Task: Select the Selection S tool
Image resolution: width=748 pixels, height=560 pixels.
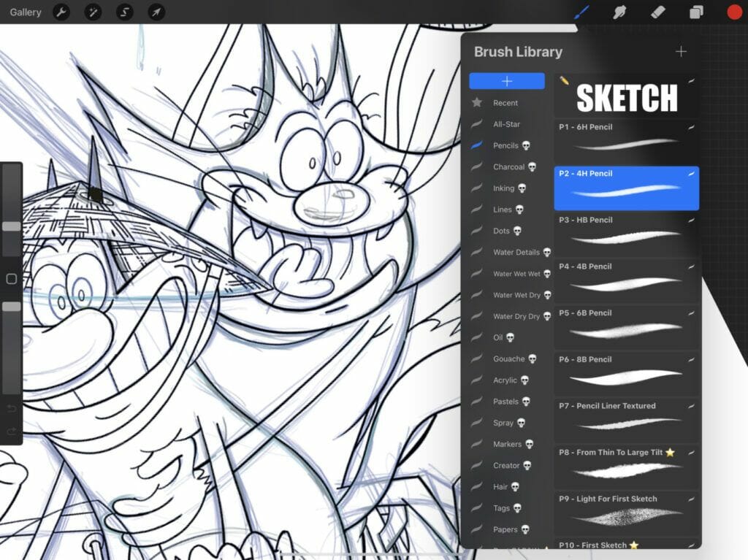Action: (x=124, y=12)
